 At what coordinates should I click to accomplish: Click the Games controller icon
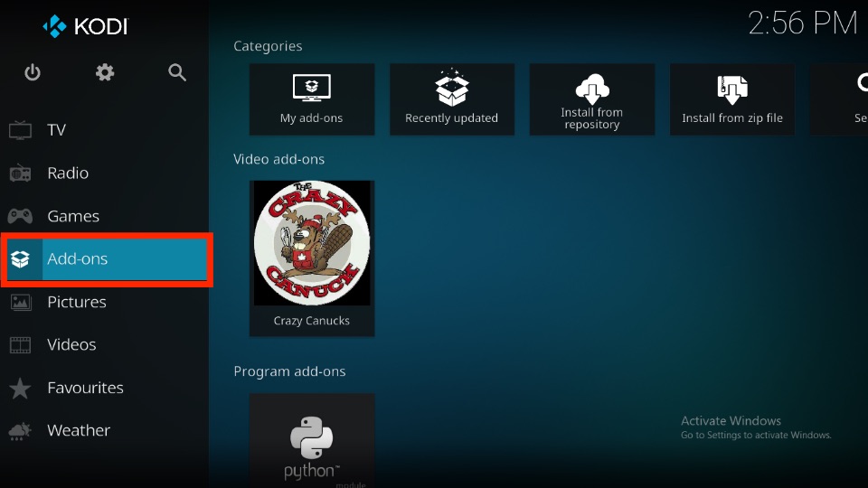pyautogui.click(x=20, y=216)
